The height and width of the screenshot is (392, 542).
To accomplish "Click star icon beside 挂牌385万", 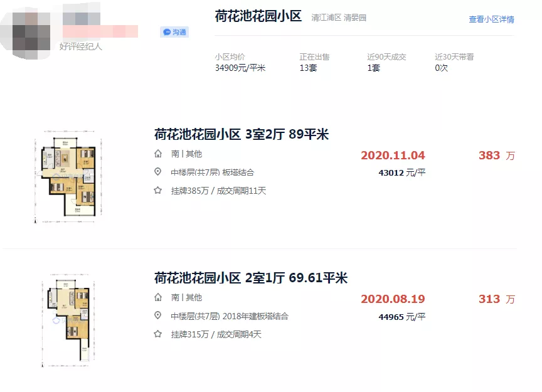I will (x=157, y=191).
